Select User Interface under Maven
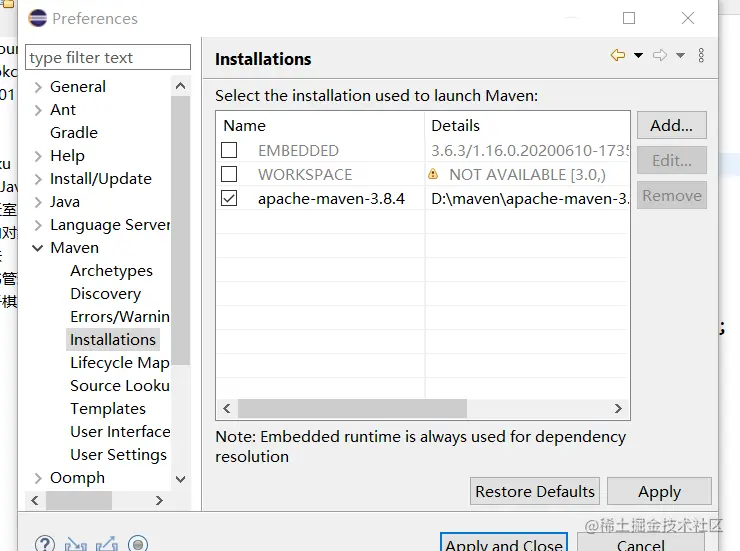 [120, 432]
